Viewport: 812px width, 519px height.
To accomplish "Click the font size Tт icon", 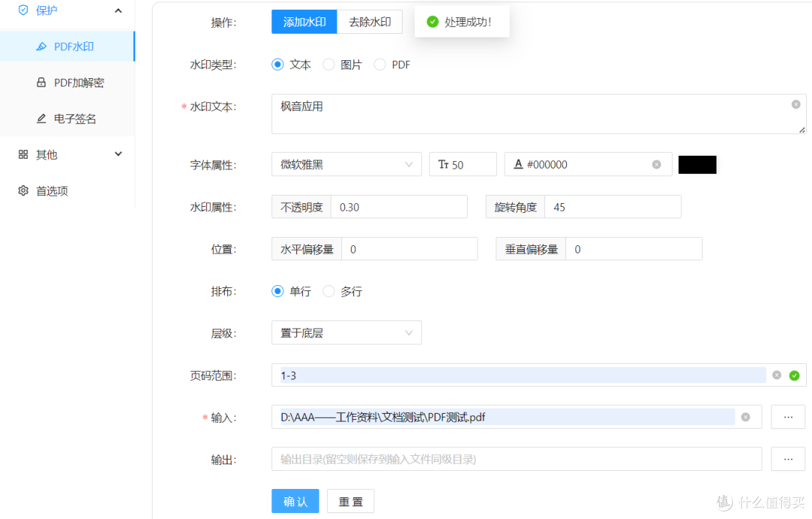I will click(444, 164).
